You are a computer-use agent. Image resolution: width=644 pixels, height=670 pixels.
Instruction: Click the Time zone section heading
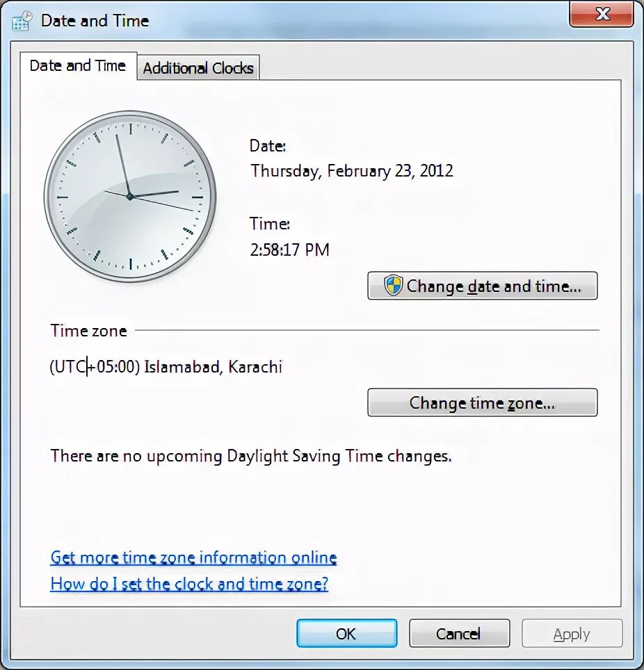[88, 331]
